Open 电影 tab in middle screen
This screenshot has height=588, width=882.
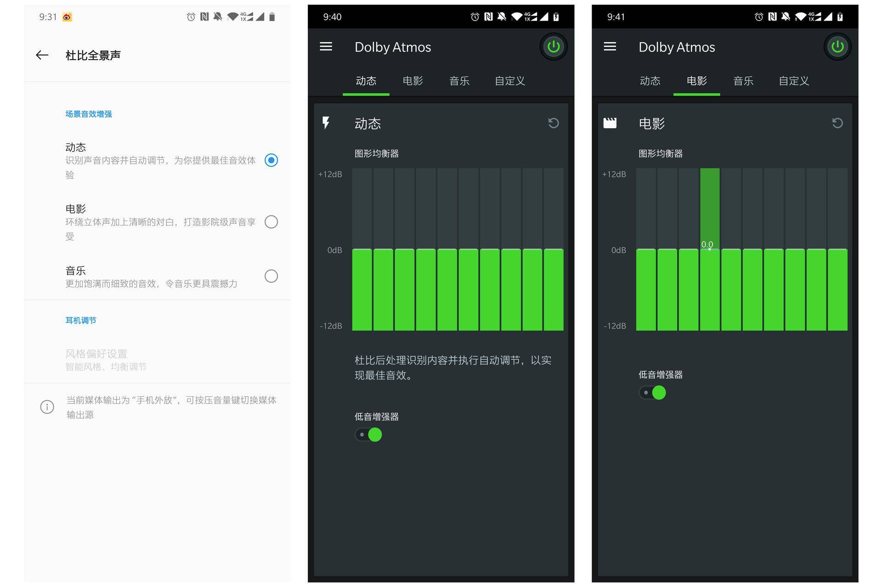click(x=412, y=81)
